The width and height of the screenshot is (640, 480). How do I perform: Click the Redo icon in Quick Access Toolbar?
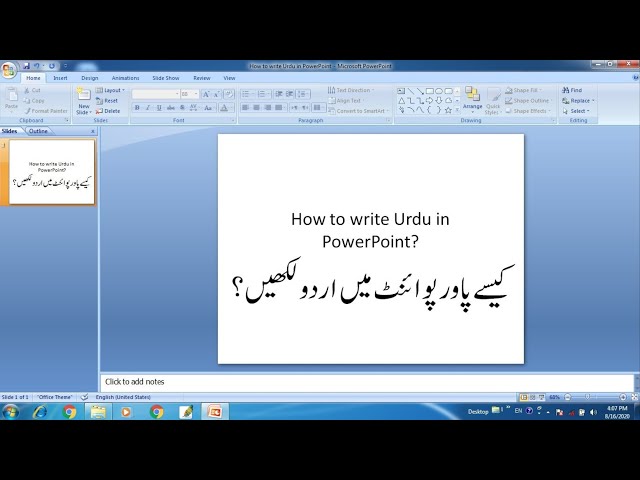[52, 66]
